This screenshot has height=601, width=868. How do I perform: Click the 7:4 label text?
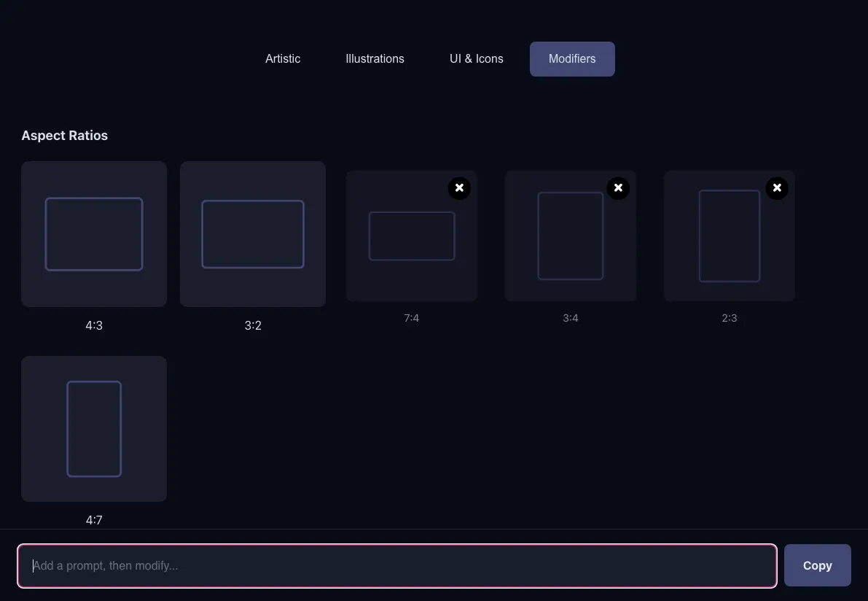tap(411, 318)
